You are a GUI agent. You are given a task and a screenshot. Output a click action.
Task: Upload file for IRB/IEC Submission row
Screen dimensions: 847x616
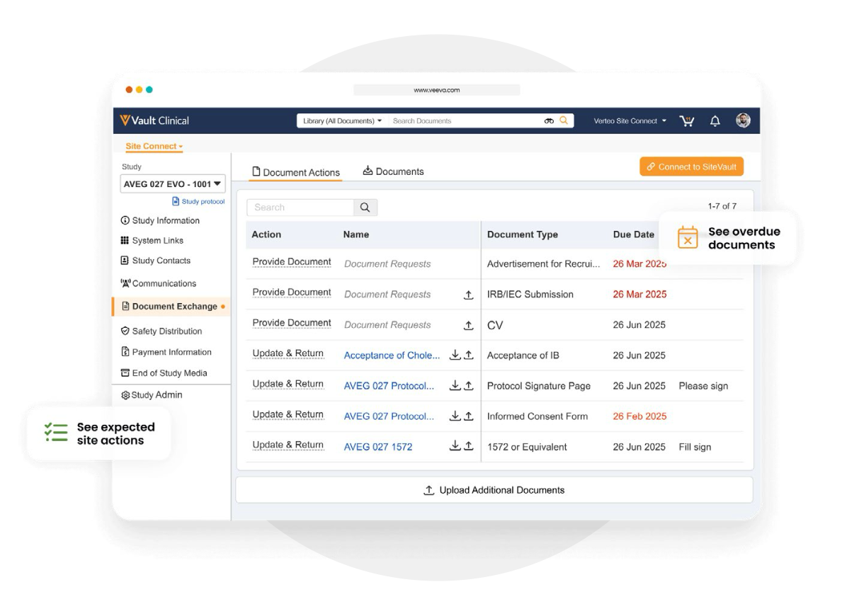468,295
